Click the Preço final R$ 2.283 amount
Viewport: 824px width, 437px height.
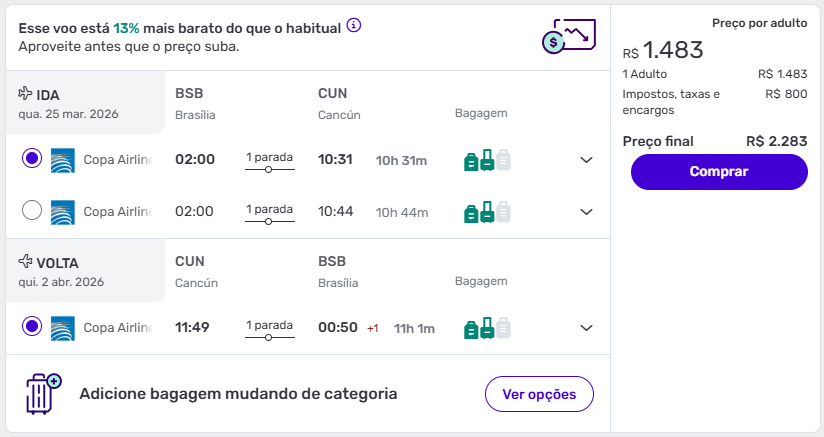tap(776, 141)
